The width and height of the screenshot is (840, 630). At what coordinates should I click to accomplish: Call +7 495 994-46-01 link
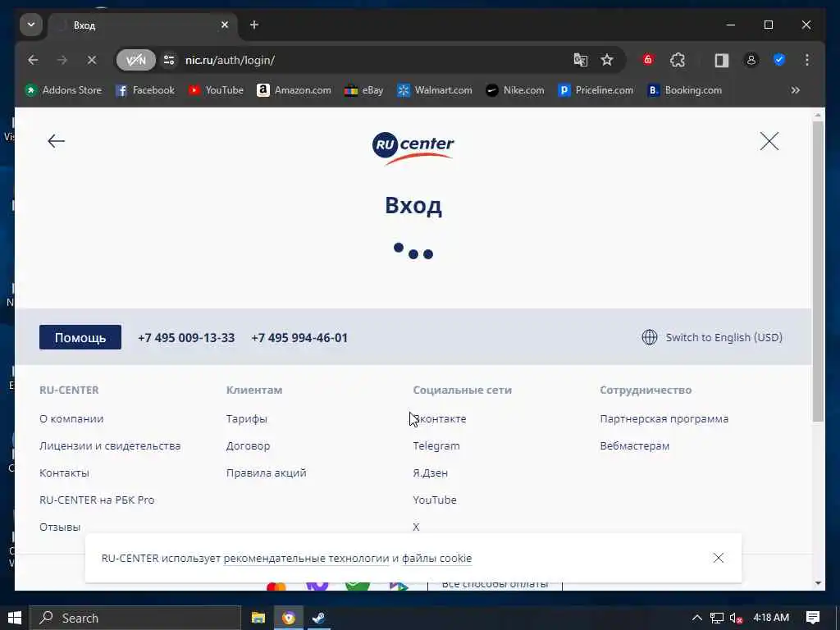[x=299, y=338]
